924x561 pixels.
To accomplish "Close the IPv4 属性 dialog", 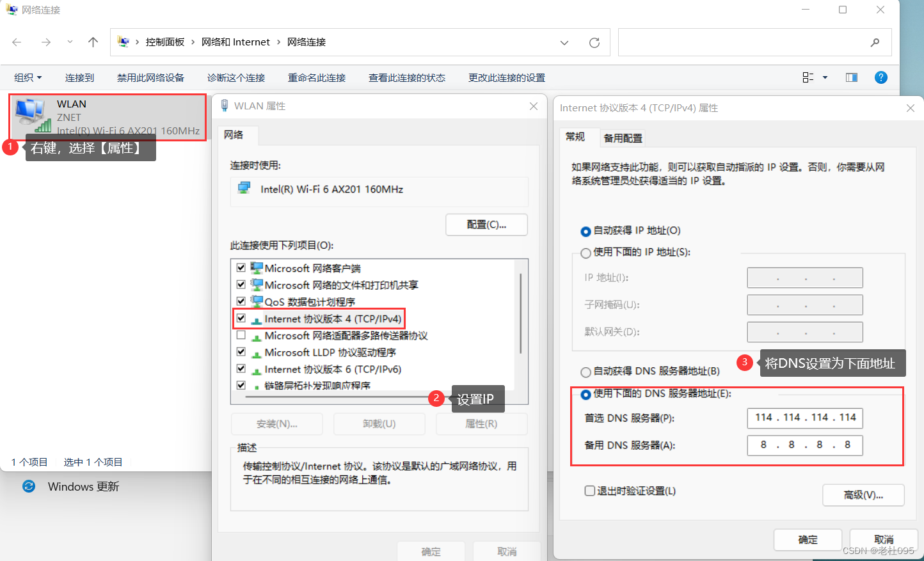I will tap(911, 108).
